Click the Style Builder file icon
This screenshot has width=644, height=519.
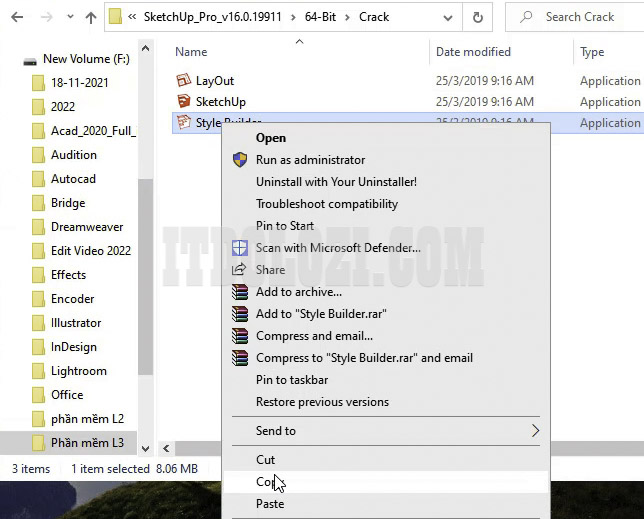(183, 122)
